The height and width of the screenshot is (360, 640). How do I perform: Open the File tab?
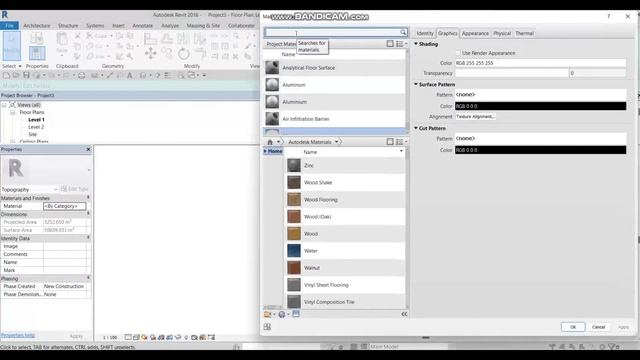[x=9, y=25]
